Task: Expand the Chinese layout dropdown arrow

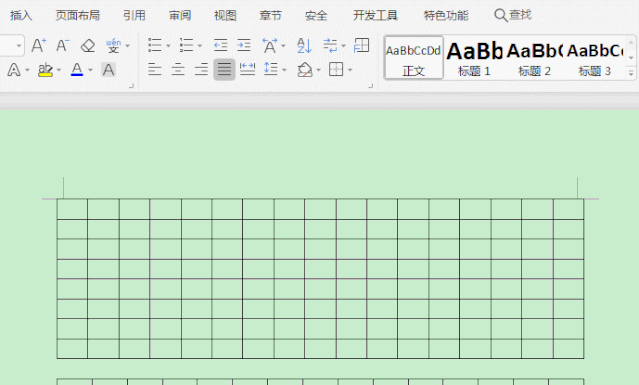Action: click(x=284, y=46)
